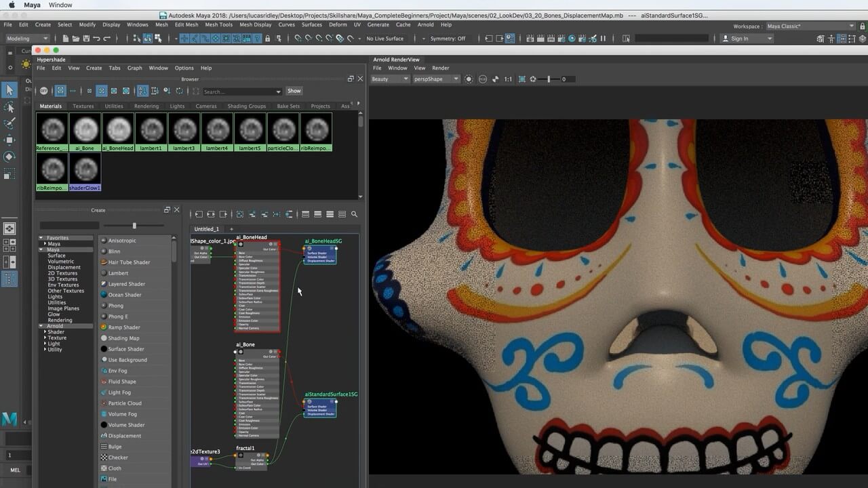The width and height of the screenshot is (868, 488).
Task: Open the Modeling menu set dropdown
Action: tap(27, 39)
